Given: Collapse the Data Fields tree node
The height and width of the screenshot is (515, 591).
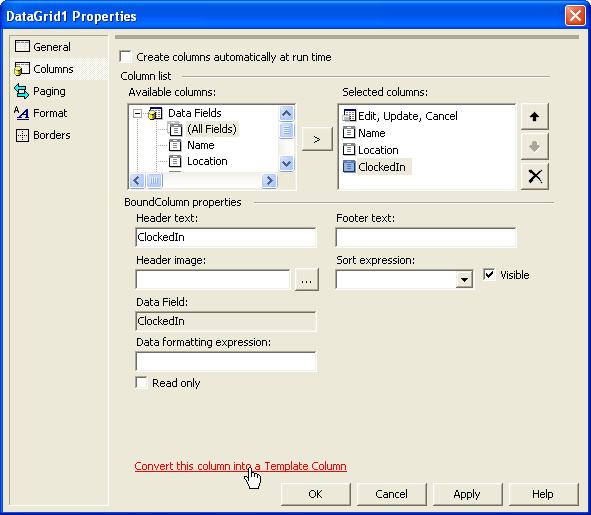Looking at the screenshot, I should click(138, 113).
